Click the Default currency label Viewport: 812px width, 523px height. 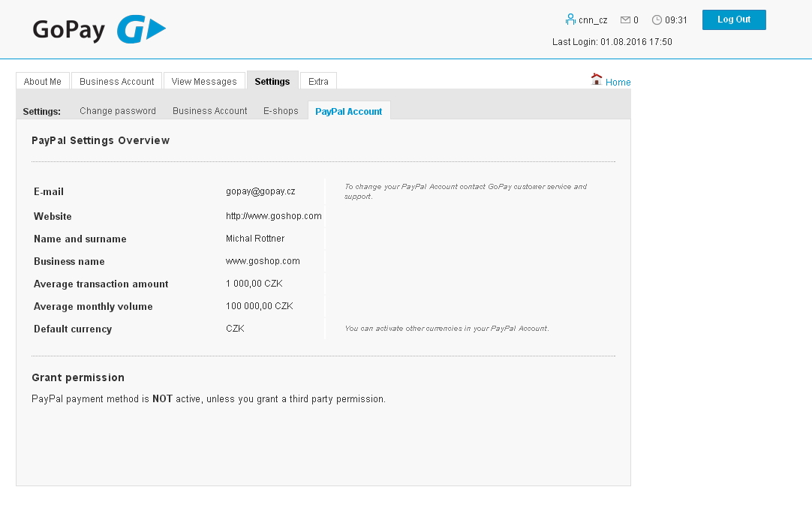pyautogui.click(x=73, y=329)
